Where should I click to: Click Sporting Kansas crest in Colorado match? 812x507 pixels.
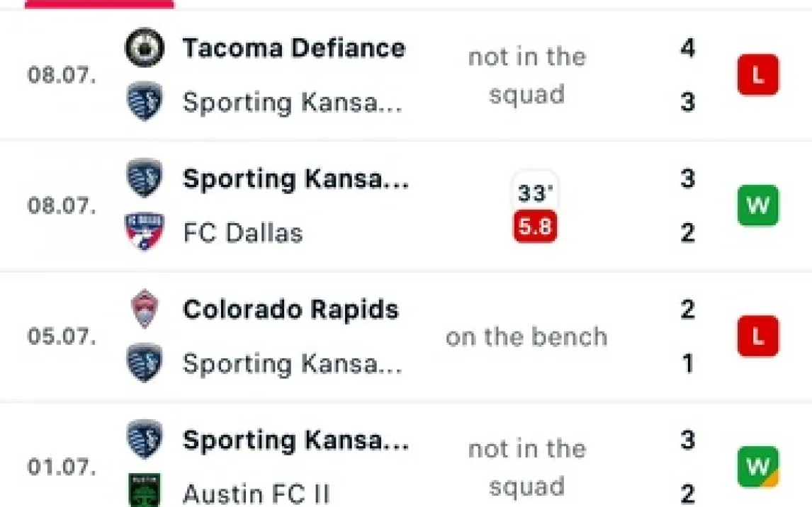coord(145,363)
